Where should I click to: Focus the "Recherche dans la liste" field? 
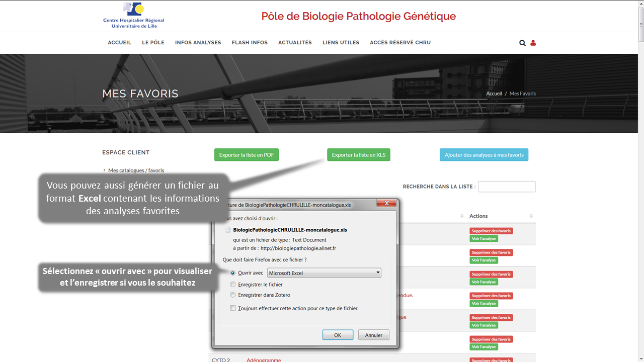[507, 187]
